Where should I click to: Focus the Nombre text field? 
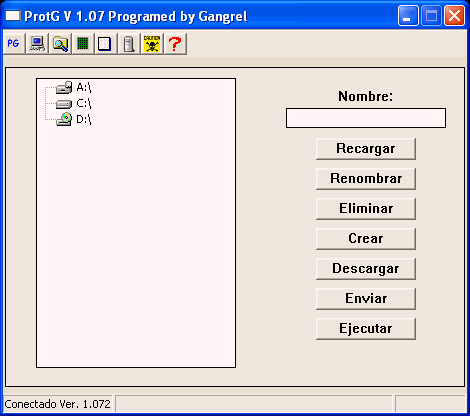pyautogui.click(x=366, y=118)
